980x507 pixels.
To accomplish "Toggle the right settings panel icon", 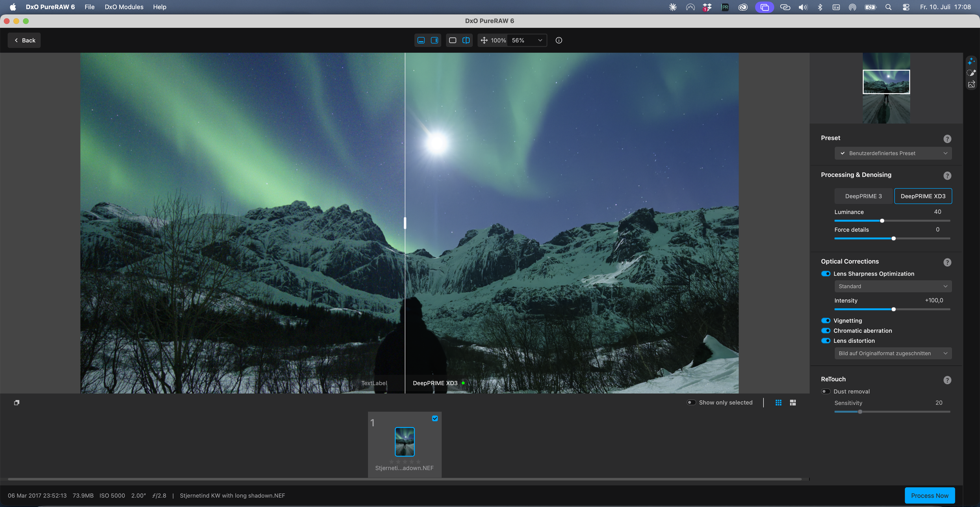I will [x=434, y=40].
